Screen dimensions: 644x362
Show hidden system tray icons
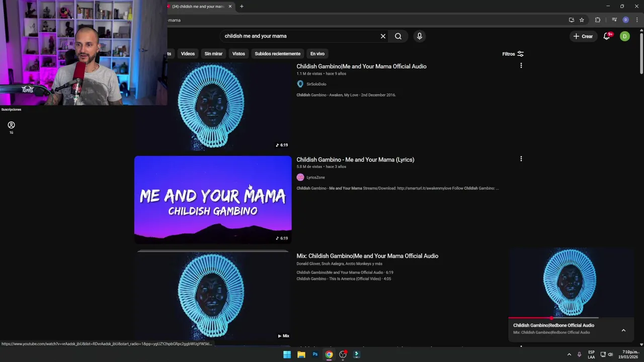pyautogui.click(x=569, y=354)
